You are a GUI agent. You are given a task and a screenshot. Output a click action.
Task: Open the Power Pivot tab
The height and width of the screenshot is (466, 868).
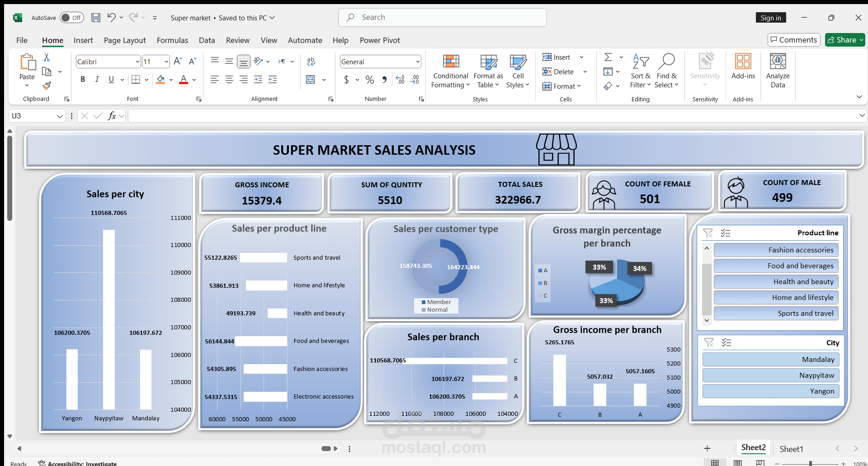[x=380, y=40]
